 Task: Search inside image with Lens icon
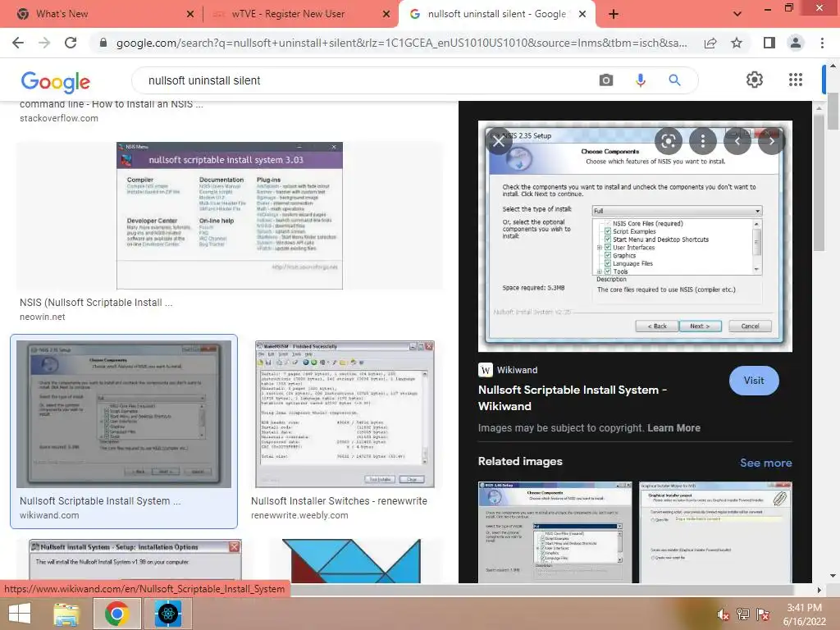(x=668, y=141)
